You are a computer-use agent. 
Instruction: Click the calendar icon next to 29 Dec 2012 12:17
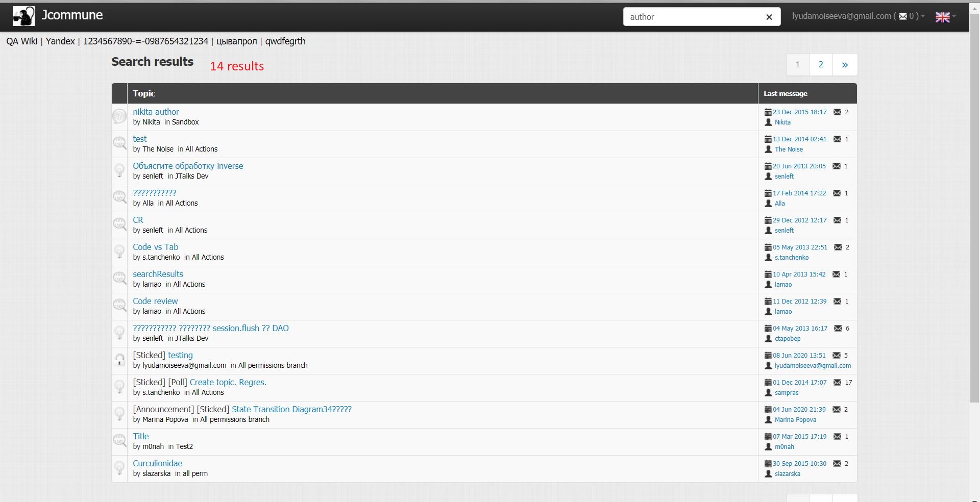tap(768, 220)
